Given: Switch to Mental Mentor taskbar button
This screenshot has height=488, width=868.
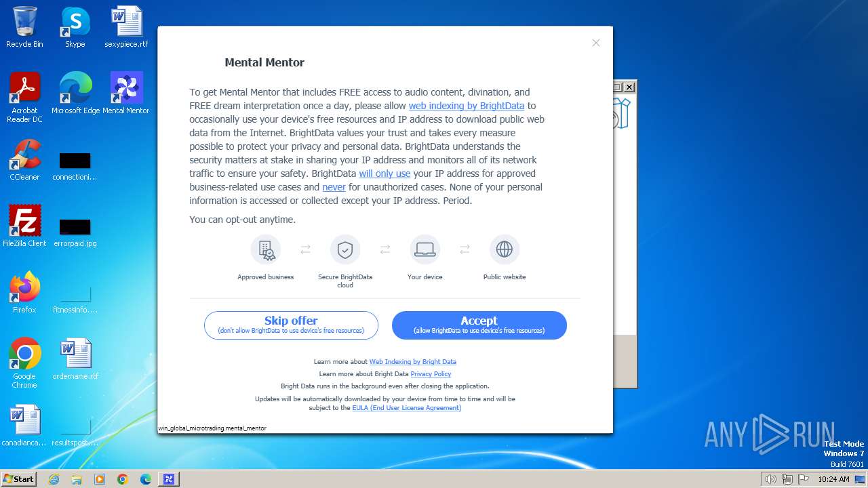Looking at the screenshot, I should [169, 479].
